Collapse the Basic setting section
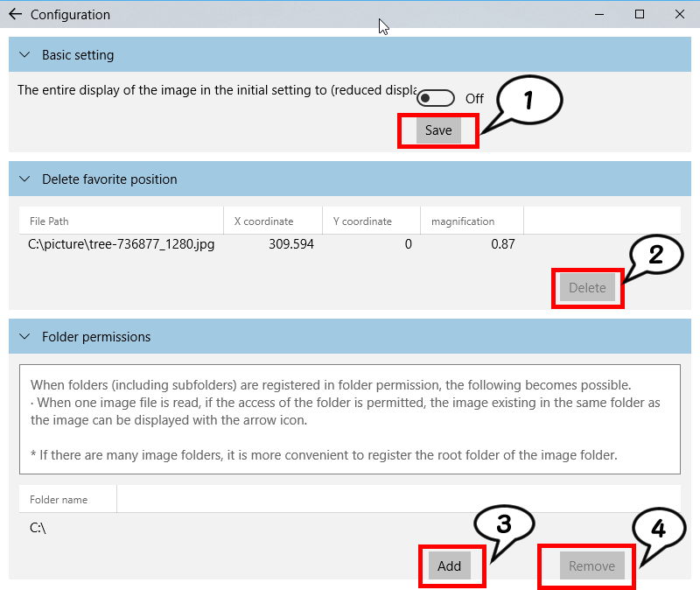 24,55
